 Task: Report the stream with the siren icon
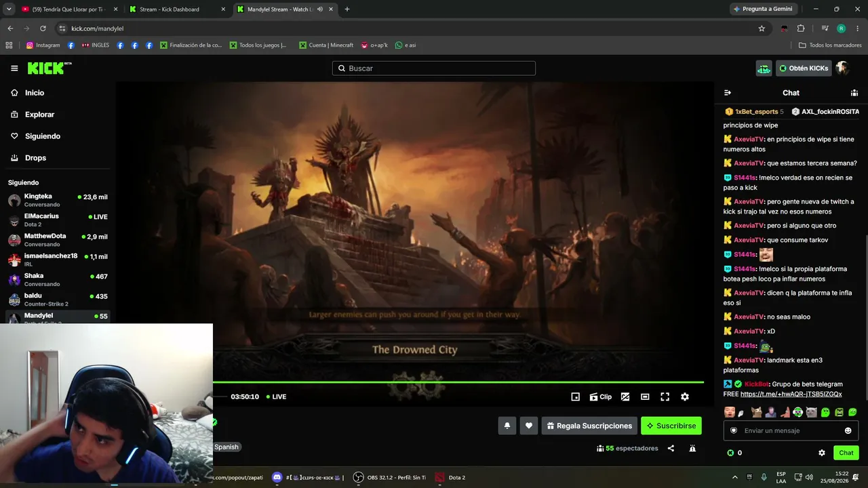click(692, 448)
